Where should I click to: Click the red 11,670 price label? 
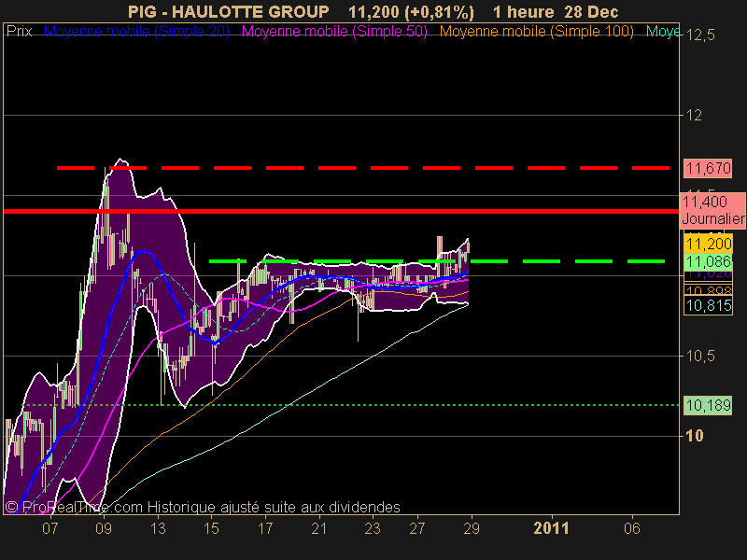point(708,168)
